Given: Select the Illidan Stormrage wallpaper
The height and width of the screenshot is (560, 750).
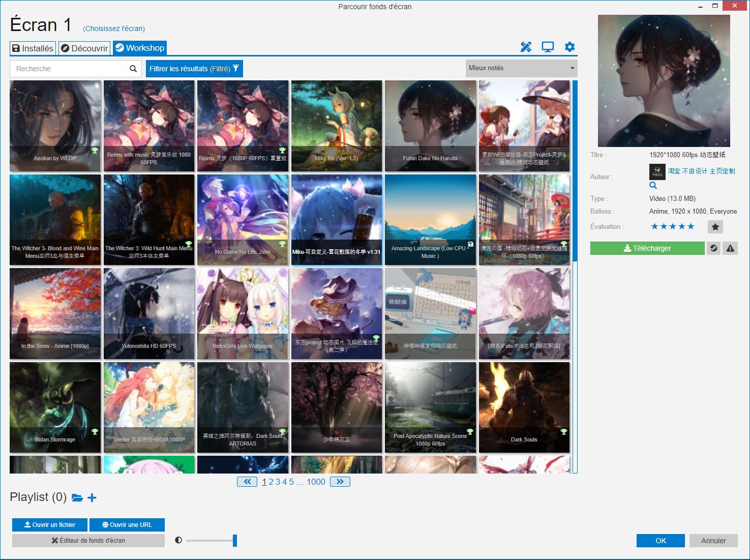Looking at the screenshot, I should (55, 407).
